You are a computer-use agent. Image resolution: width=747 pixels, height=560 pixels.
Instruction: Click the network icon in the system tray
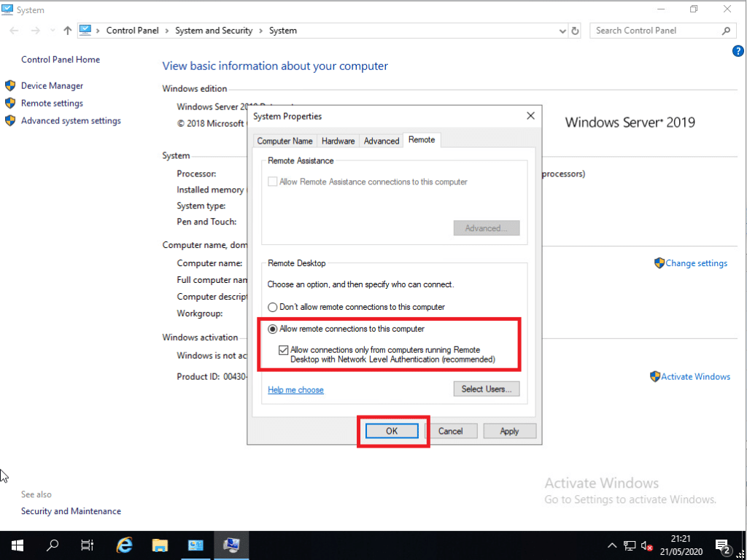(x=630, y=545)
